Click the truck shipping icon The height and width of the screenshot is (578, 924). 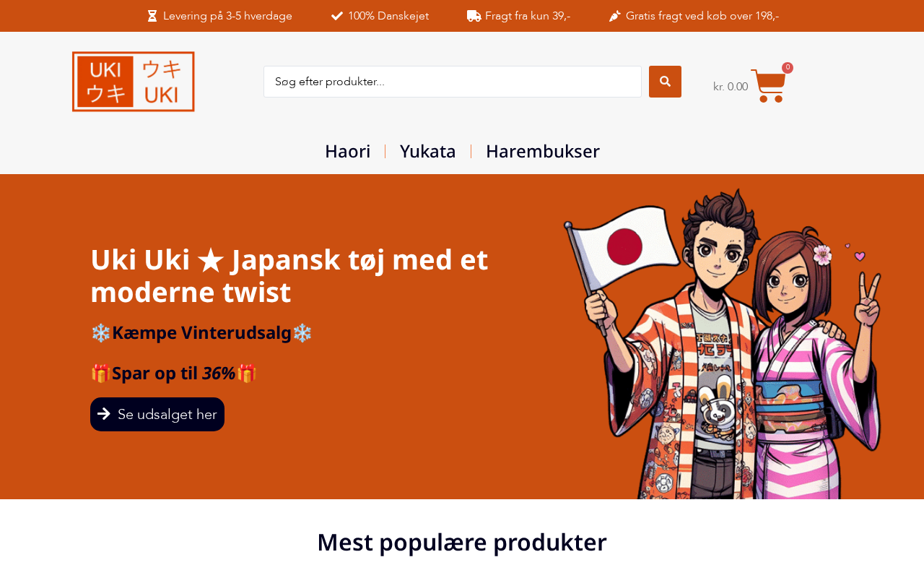click(x=474, y=16)
